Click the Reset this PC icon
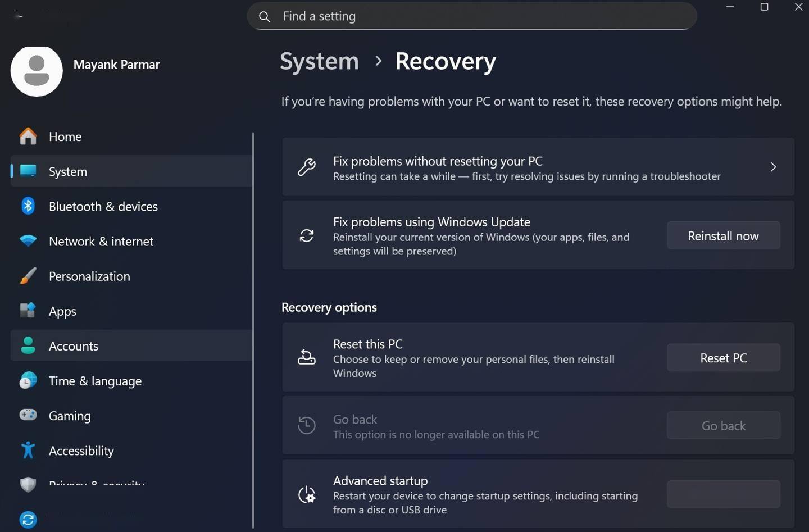The height and width of the screenshot is (532, 809). click(x=307, y=357)
